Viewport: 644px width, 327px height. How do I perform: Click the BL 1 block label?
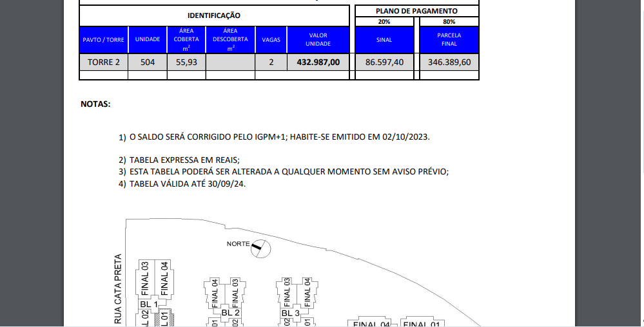click(x=149, y=304)
